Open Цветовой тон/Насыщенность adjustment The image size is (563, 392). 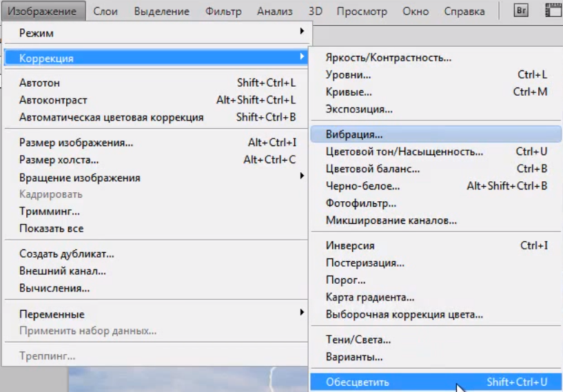[x=436, y=152]
